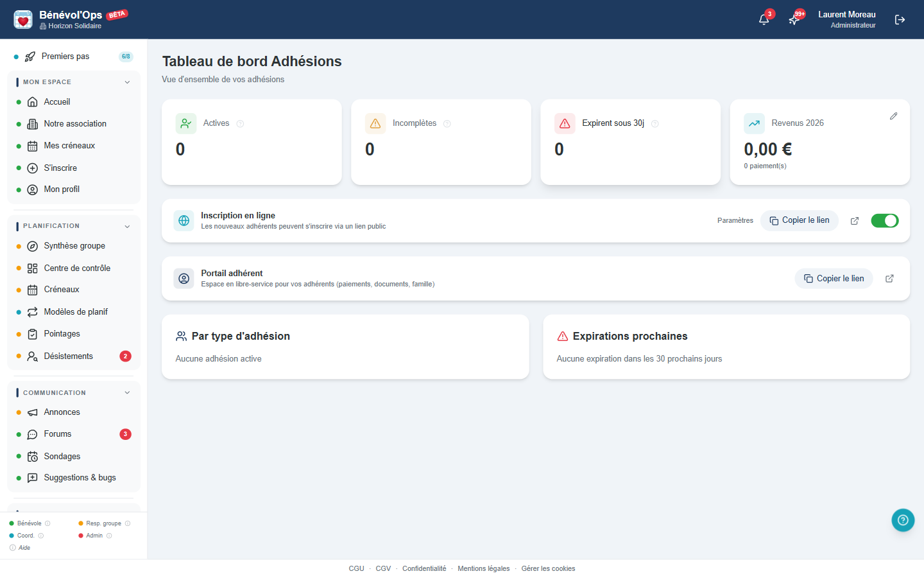Collapse the PLANIFICATION section
The height and width of the screenshot is (578, 924).
pyautogui.click(x=127, y=226)
